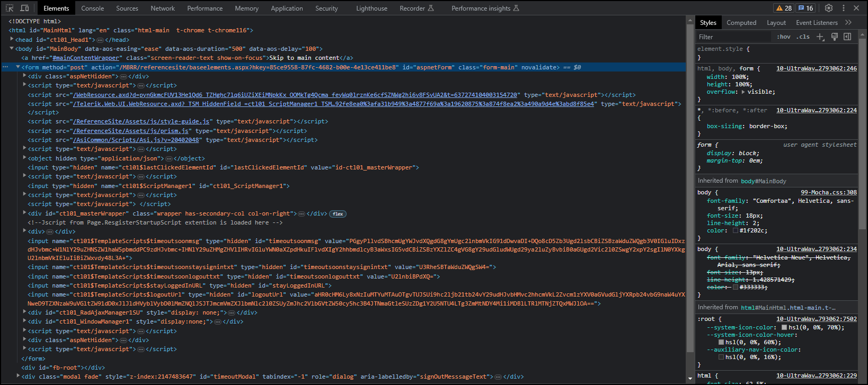Image resolution: width=868 pixels, height=385 pixels.
Task: Expand the ctl01_WindowManager1 div node
Action: pyautogui.click(x=24, y=321)
